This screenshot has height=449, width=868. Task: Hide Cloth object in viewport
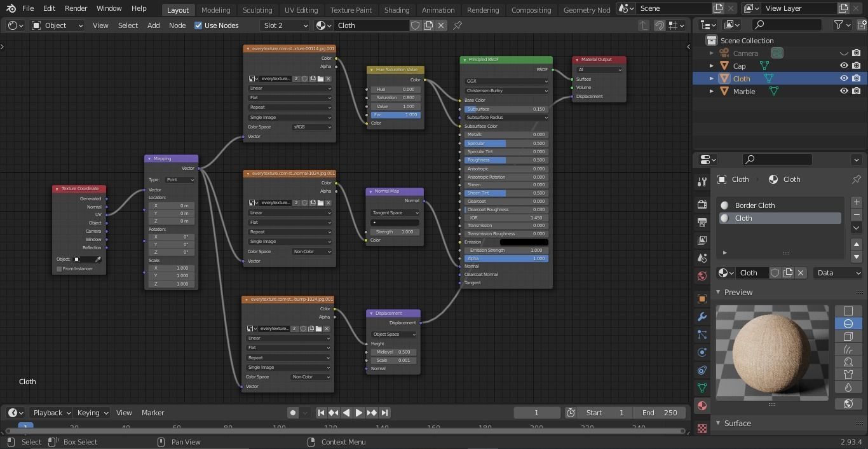pos(844,78)
